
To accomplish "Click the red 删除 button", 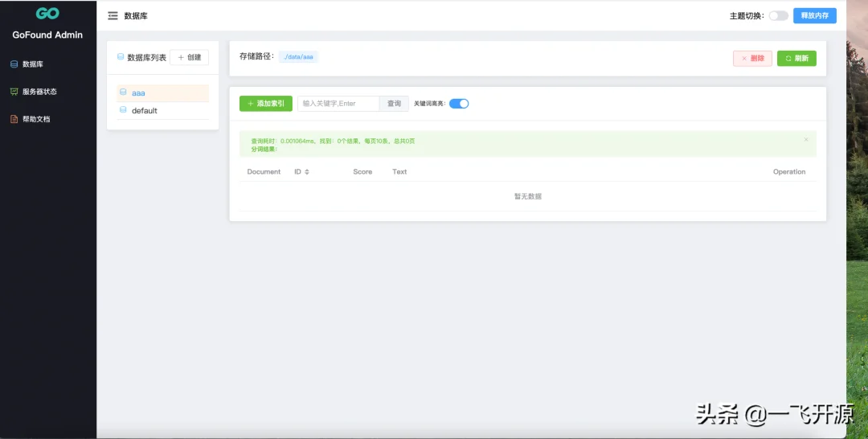I will (752, 58).
